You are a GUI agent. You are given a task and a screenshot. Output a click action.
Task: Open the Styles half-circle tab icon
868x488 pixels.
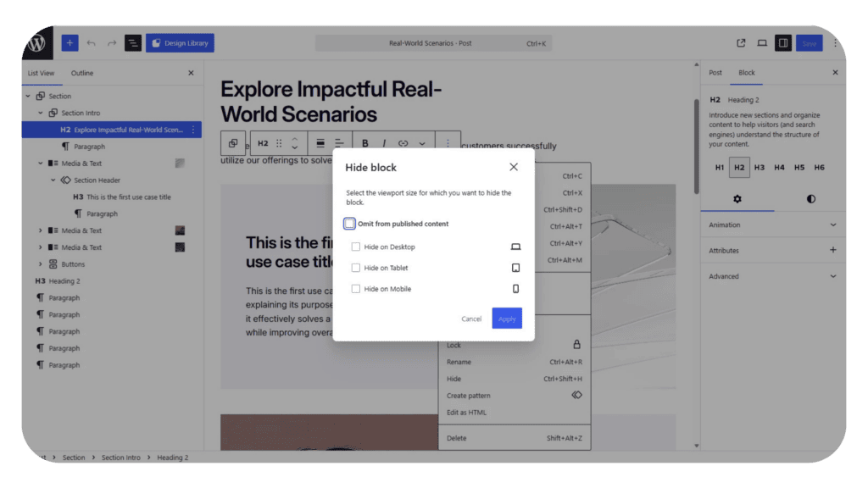[x=810, y=198]
